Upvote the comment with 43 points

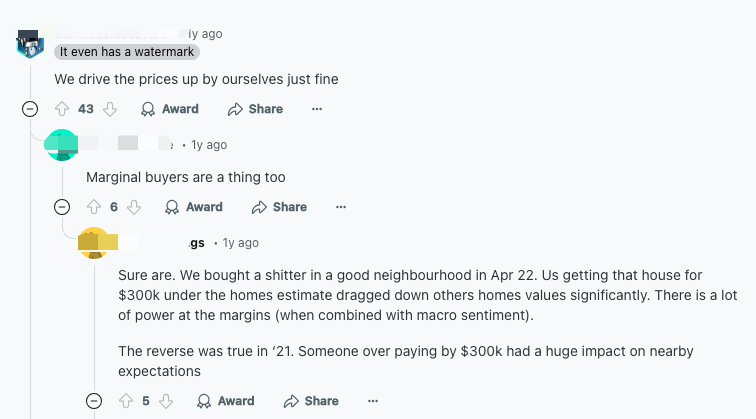click(62, 109)
